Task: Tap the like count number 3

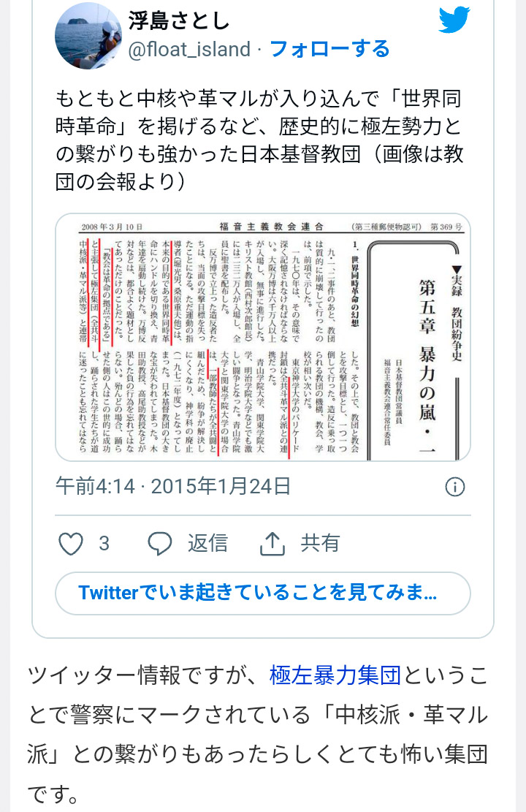Action: click(x=104, y=544)
